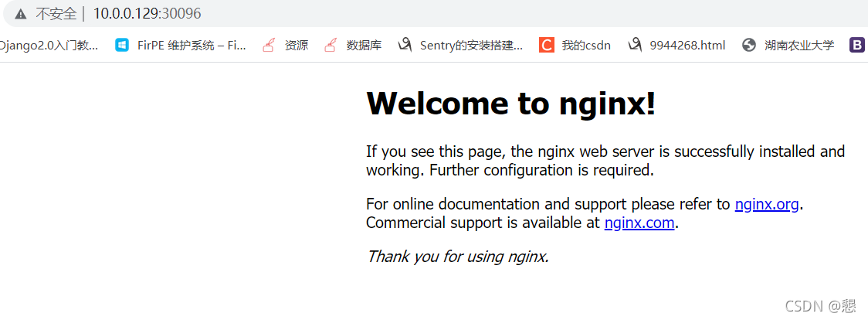The width and height of the screenshot is (868, 320).
Task: Click the address bar URL 10.0.0.129:30096
Action: click(147, 14)
